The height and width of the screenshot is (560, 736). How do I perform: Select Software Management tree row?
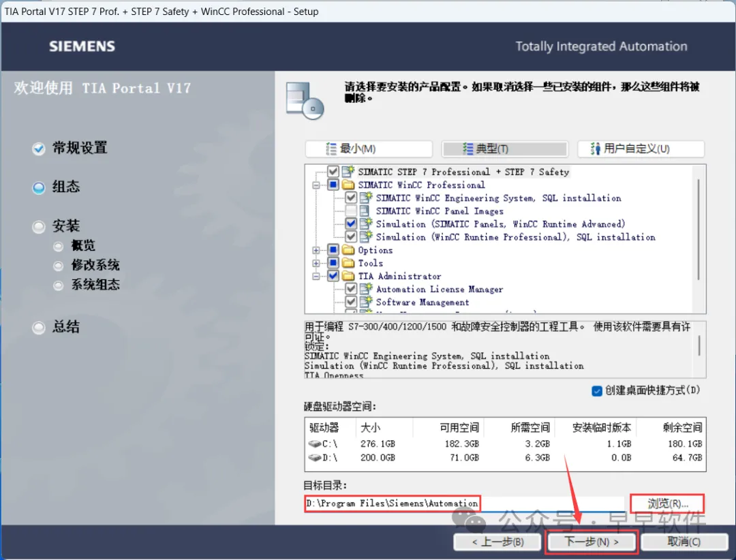(x=423, y=302)
